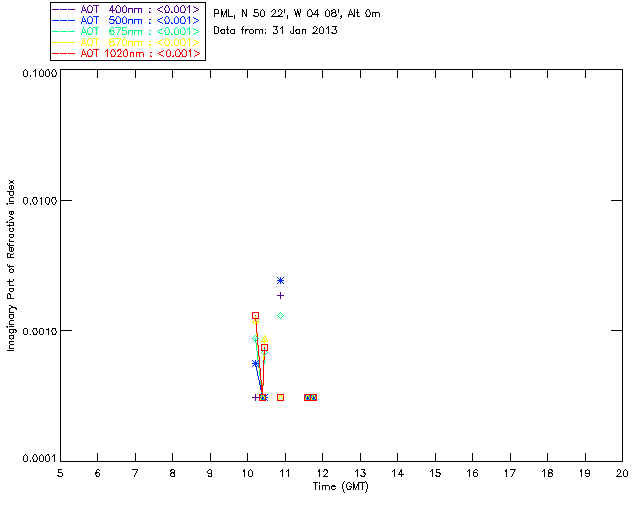640x512 pixels.
Task: Click the "AOT 500nm : <0.001>" legend entry
Action: (x=127, y=20)
